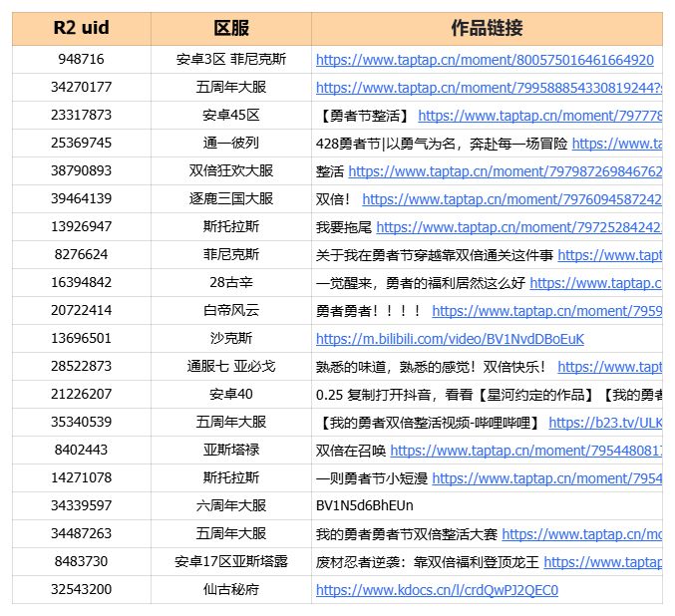The width and height of the screenshot is (675, 616).
Task: Select uid cell 32543200
Action: pos(82,590)
